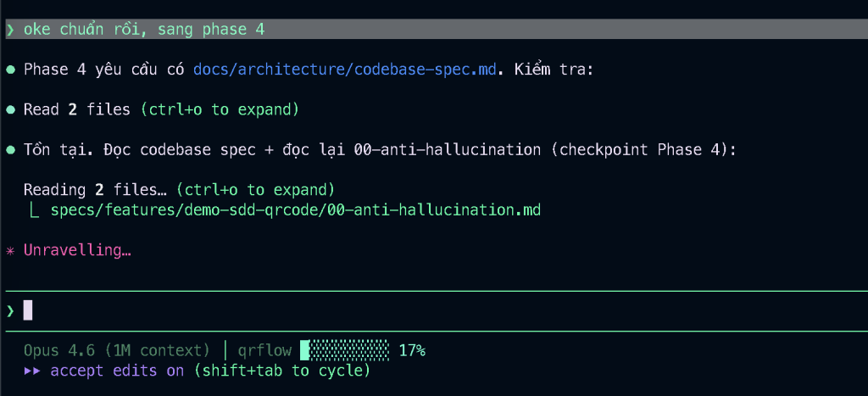
Task: Open the 00-anti-hallucination.md file path
Action: click(x=295, y=209)
